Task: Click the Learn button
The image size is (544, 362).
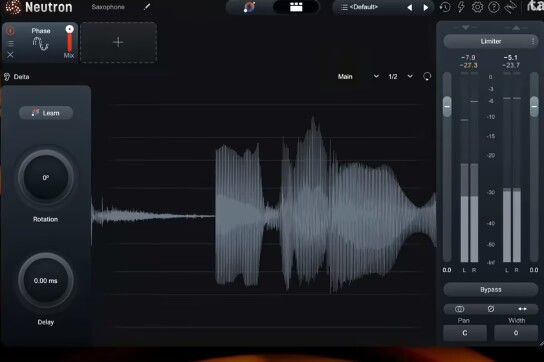Action: [46, 113]
